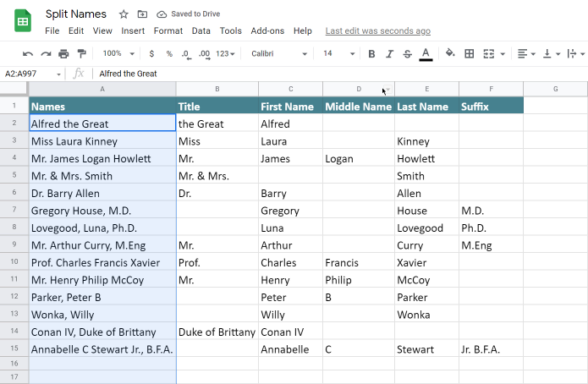Open text wrapping dropdown
This screenshot has width=588, height=384.
(576, 53)
